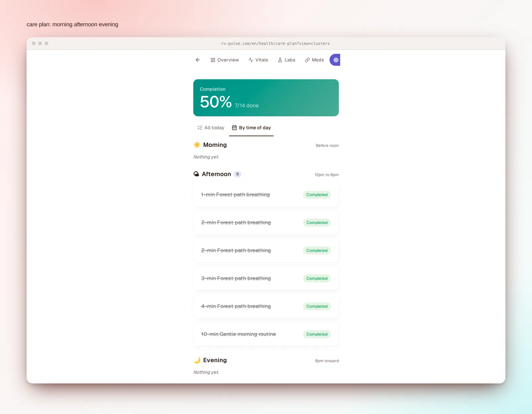Click the "7/14 done" text
Viewport: 532px width, 414px height.
point(247,106)
